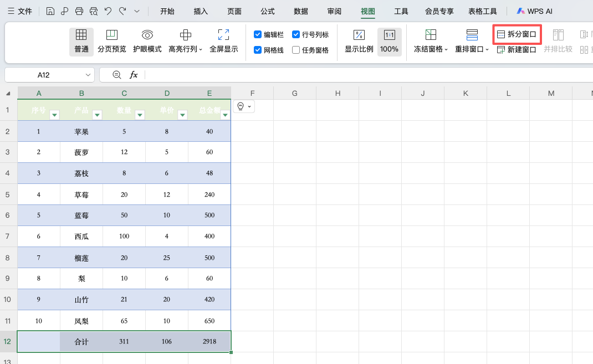Screen dimensions: 593x364
Task: Open filter dropdown for 总金额 column
Action: [226, 115]
